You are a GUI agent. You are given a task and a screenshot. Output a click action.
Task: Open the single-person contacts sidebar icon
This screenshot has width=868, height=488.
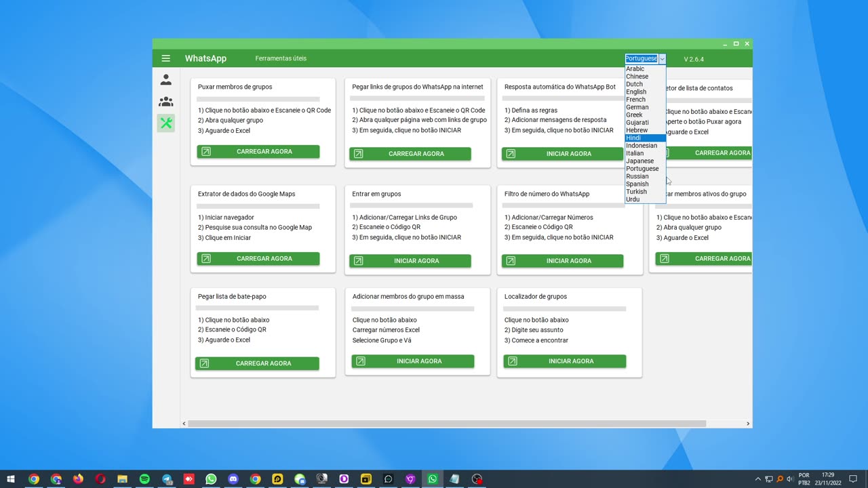coord(165,80)
